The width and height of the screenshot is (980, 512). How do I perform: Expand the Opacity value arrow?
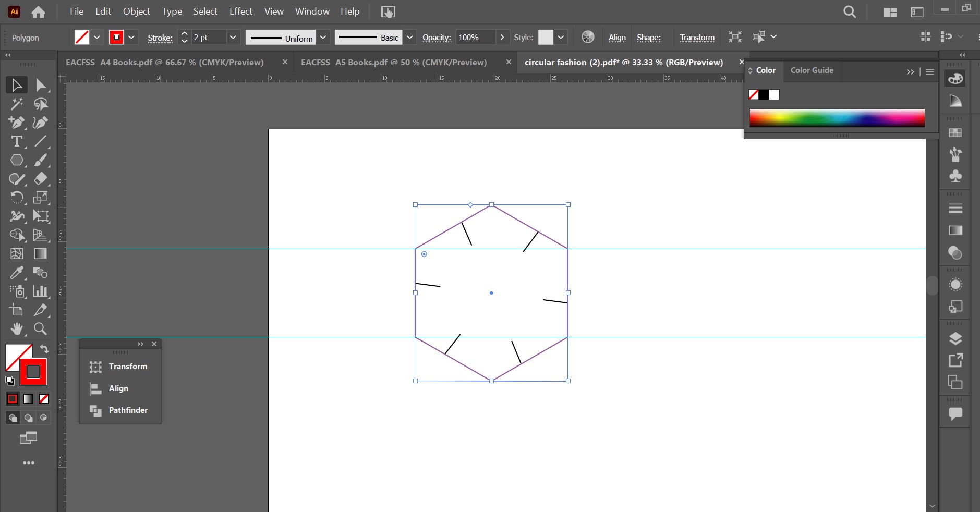coord(502,38)
